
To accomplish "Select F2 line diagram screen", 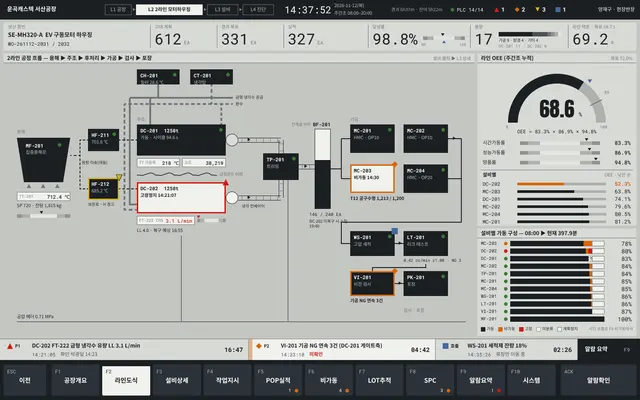I will pos(126,380).
